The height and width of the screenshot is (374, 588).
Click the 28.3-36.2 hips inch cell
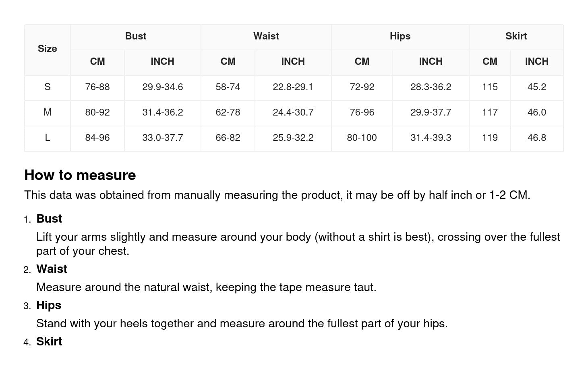pyautogui.click(x=431, y=87)
